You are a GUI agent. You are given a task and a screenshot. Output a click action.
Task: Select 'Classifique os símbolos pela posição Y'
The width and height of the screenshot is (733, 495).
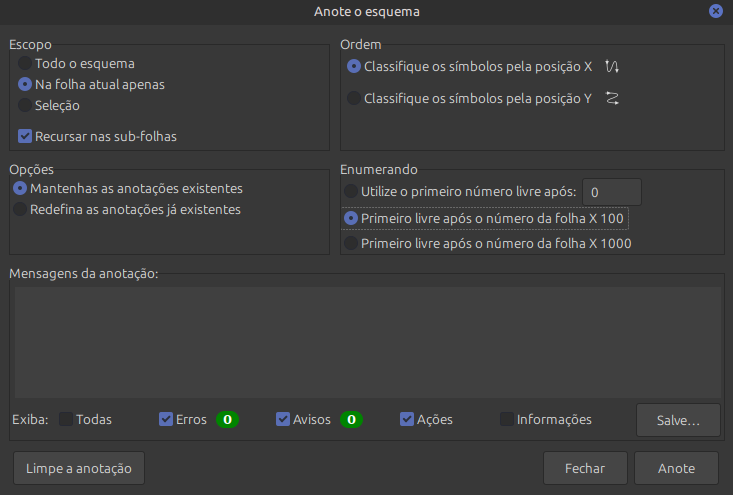point(354,99)
